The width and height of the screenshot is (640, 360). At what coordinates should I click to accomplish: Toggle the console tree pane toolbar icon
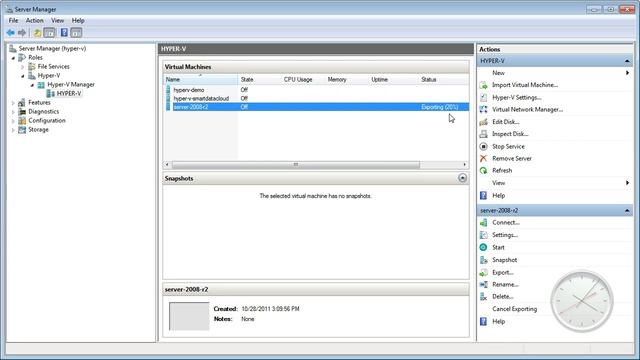pyautogui.click(x=49, y=33)
